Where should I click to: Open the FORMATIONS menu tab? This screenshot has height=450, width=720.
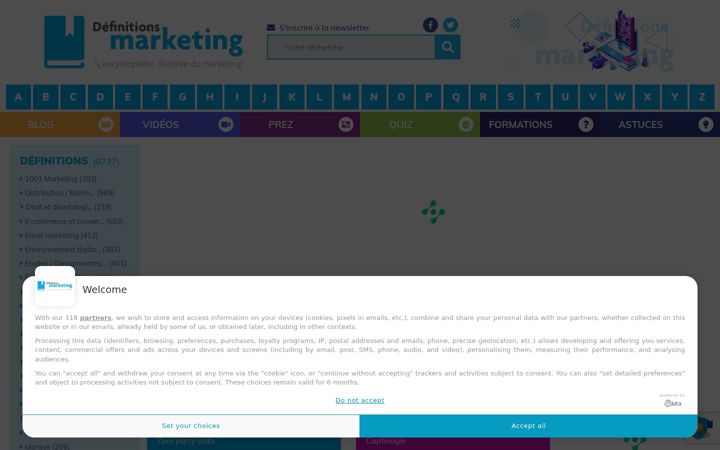point(540,124)
